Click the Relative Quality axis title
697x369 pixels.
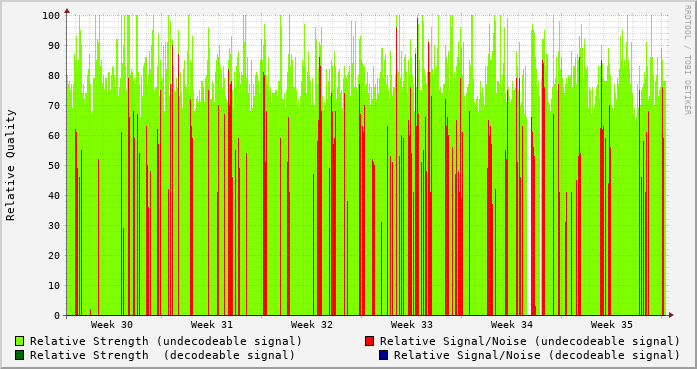[x=10, y=165]
